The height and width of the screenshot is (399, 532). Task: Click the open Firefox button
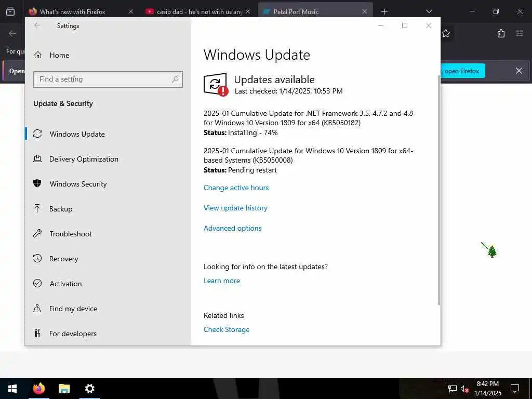pyautogui.click(x=462, y=71)
